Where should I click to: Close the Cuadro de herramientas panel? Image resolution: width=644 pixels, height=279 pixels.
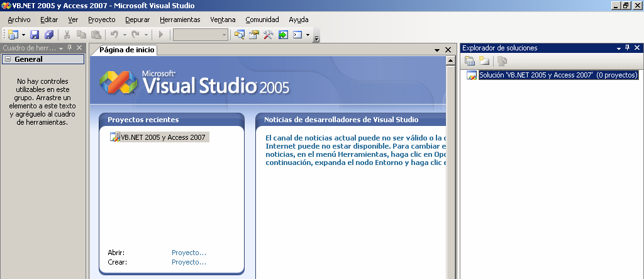[79, 48]
